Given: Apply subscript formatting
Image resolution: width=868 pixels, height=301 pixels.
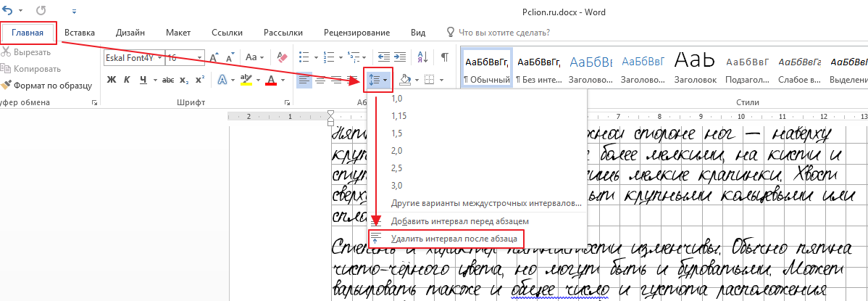Looking at the screenshot, I should 184,80.
